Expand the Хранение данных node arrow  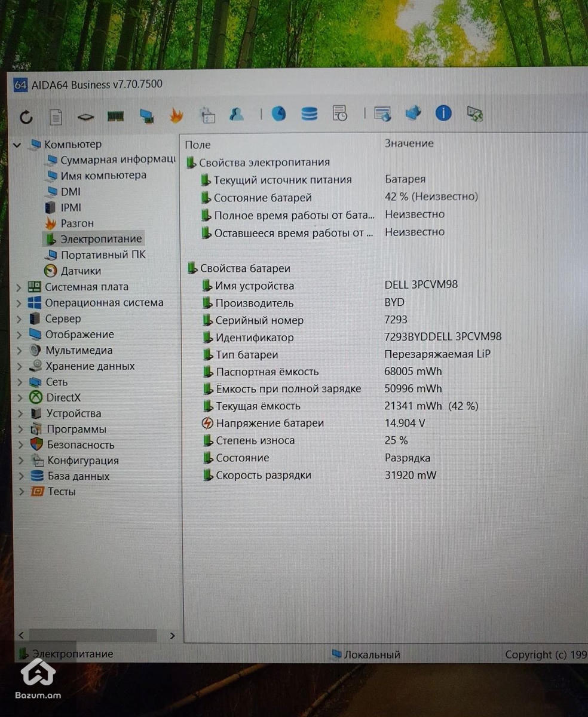(20, 366)
